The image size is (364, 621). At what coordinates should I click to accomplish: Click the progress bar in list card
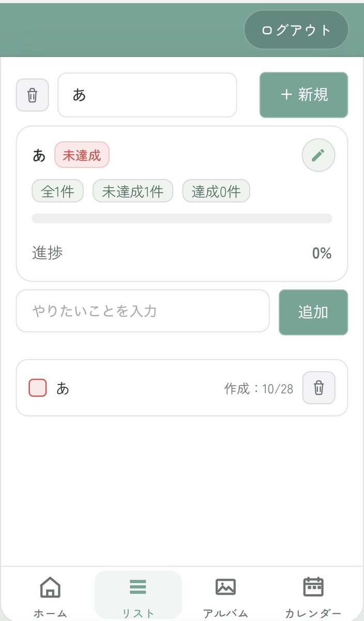(x=181, y=218)
